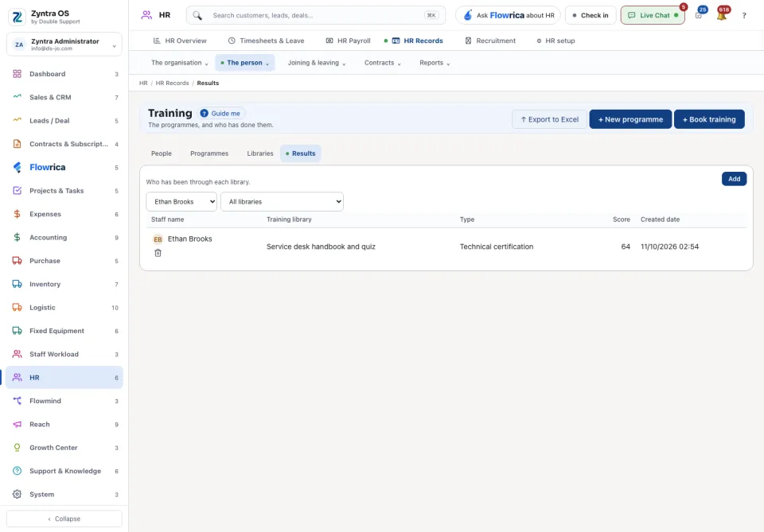Open the HR Payroll tab
Screen dimensions: 764x532
[348, 41]
